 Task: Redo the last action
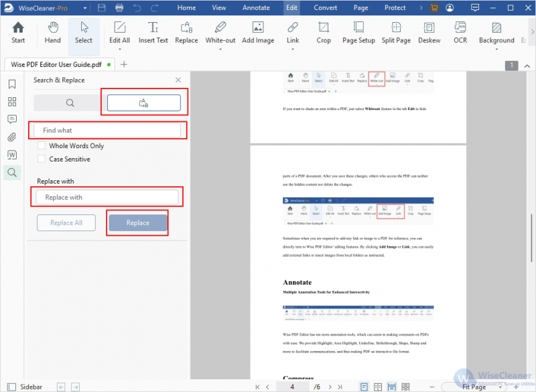click(x=155, y=8)
